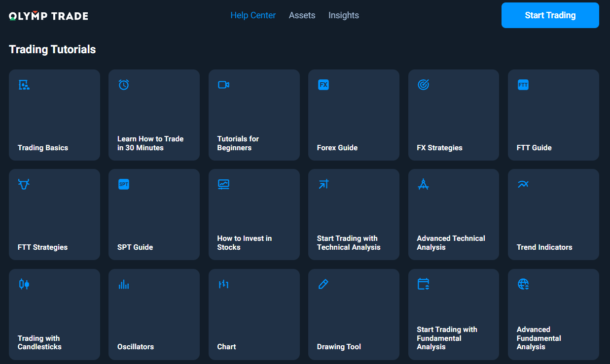610x364 pixels.
Task: Open the How to Invest in Stocks card
Action: tap(254, 215)
